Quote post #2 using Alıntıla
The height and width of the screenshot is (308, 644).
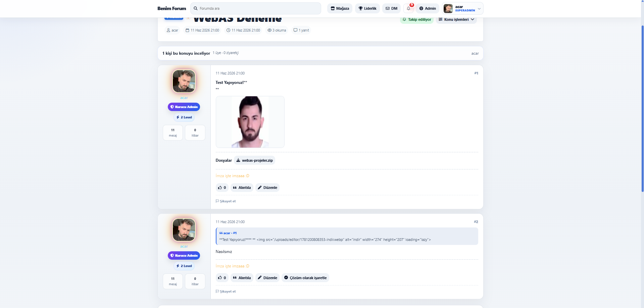(x=242, y=278)
